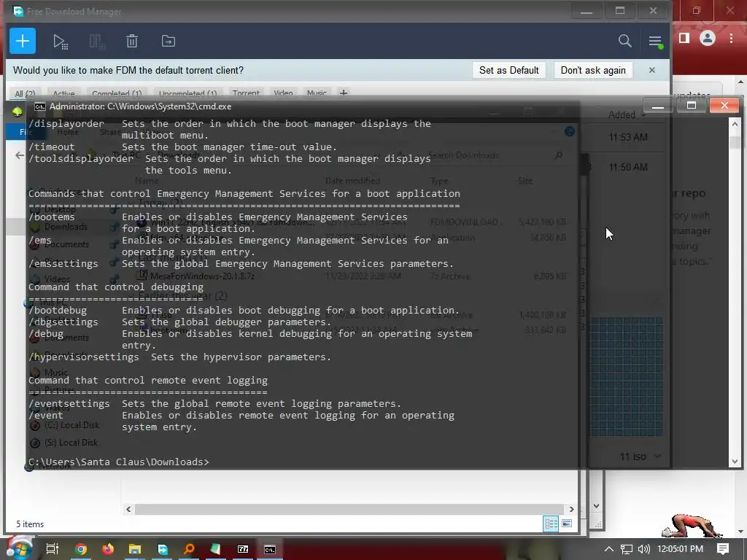Show hidden tray icons chevron
Viewport: 747px width, 560px height.
tap(609, 549)
